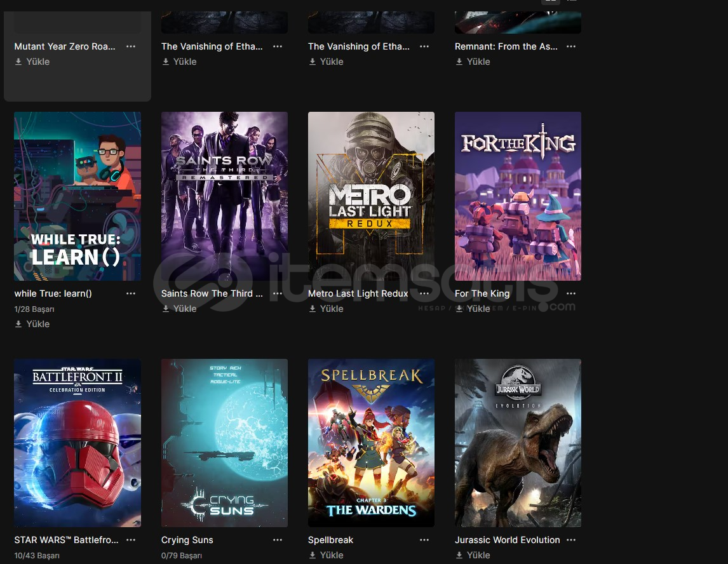Open more options for while True: learn()
This screenshot has width=728, height=564.
[x=131, y=293]
